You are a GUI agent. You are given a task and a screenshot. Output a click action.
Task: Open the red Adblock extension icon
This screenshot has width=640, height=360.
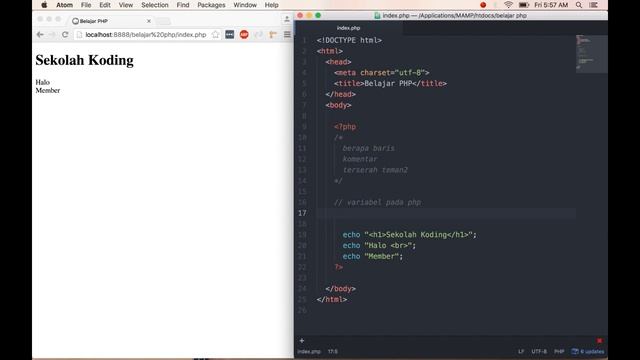point(244,35)
